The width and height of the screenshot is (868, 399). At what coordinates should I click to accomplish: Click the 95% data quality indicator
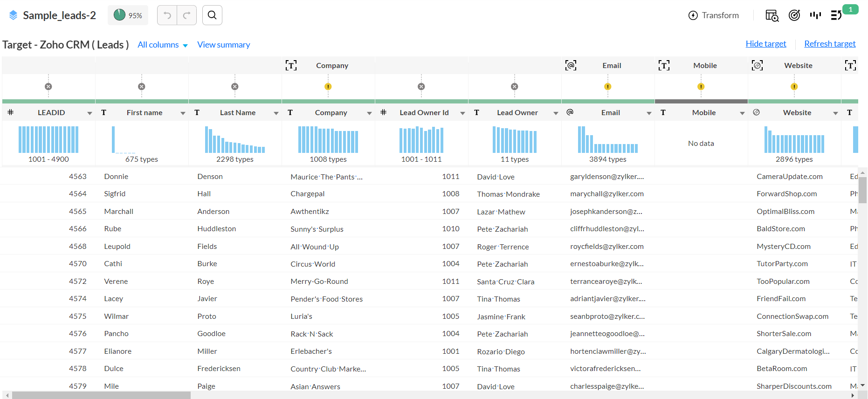click(x=128, y=15)
